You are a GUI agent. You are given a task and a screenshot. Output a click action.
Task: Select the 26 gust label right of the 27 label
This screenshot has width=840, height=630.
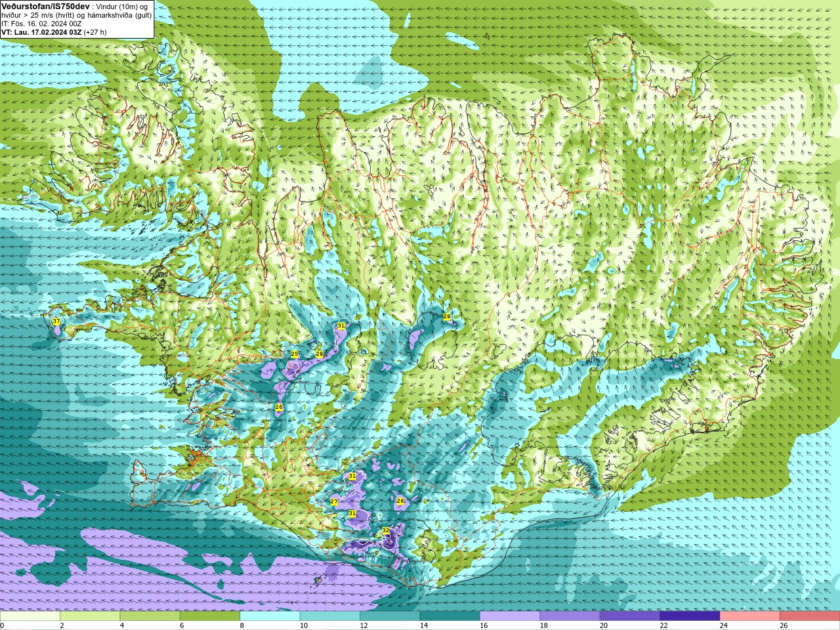click(x=400, y=501)
